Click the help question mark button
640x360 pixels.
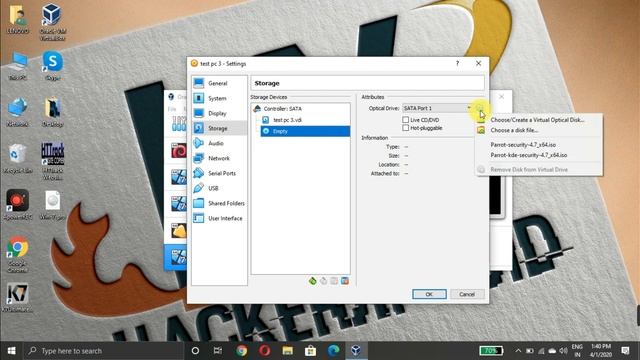point(458,64)
